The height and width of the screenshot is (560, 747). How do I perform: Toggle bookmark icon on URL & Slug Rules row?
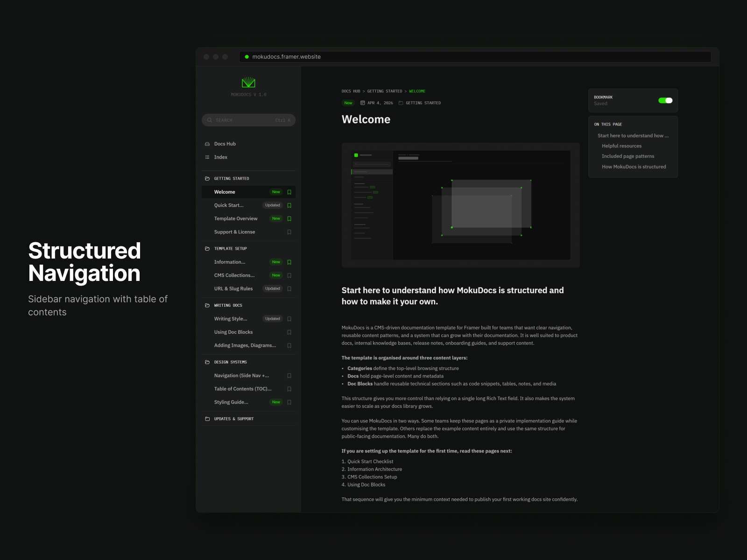pyautogui.click(x=289, y=289)
